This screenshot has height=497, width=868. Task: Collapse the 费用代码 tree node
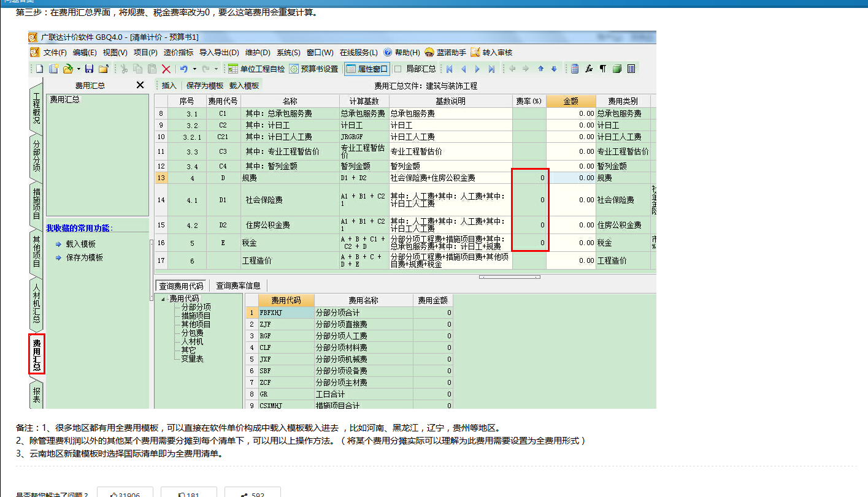click(x=164, y=299)
